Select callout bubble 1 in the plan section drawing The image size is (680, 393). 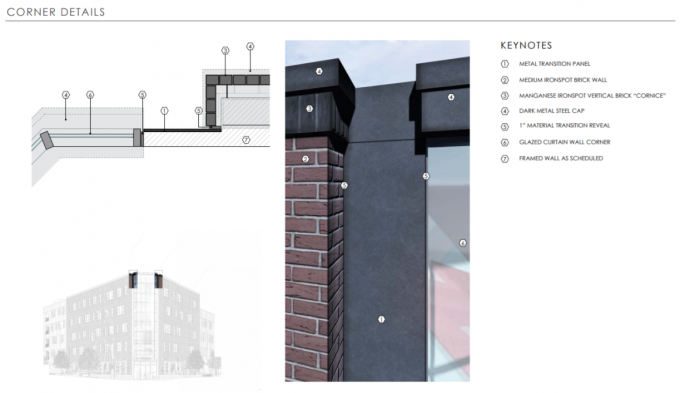coord(164,111)
